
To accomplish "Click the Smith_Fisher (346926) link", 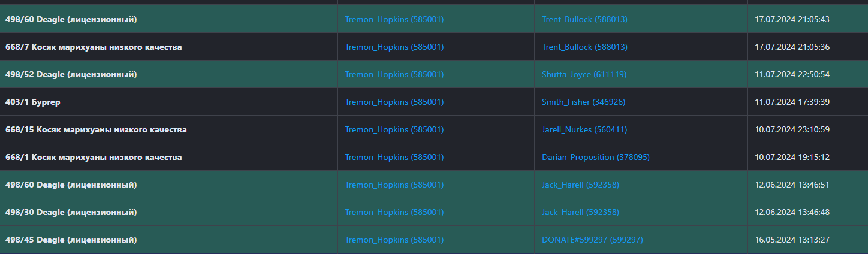I will click(583, 102).
